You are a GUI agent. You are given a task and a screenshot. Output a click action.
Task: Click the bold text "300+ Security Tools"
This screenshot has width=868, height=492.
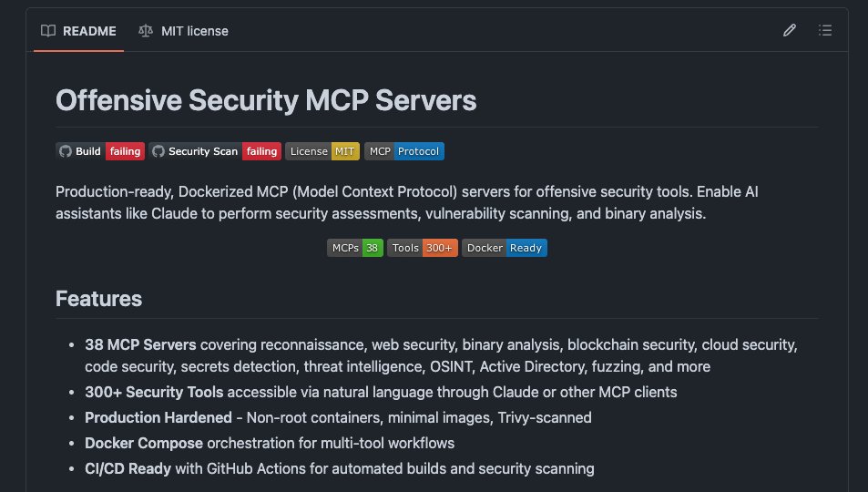pyautogui.click(x=154, y=393)
